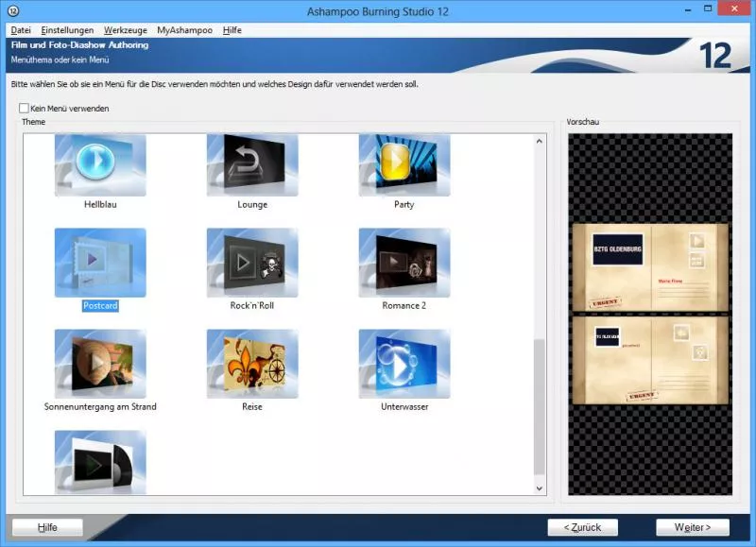Select Sonnenuntergang am Strand theme icon
This screenshot has height=547, width=756.
(x=100, y=364)
